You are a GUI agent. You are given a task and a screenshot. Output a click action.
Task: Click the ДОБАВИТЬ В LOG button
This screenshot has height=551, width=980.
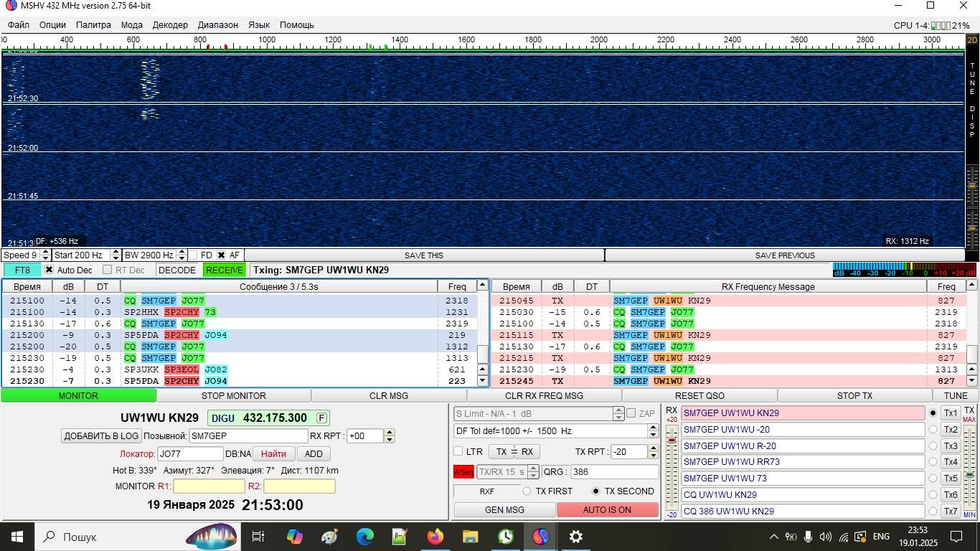click(x=101, y=435)
